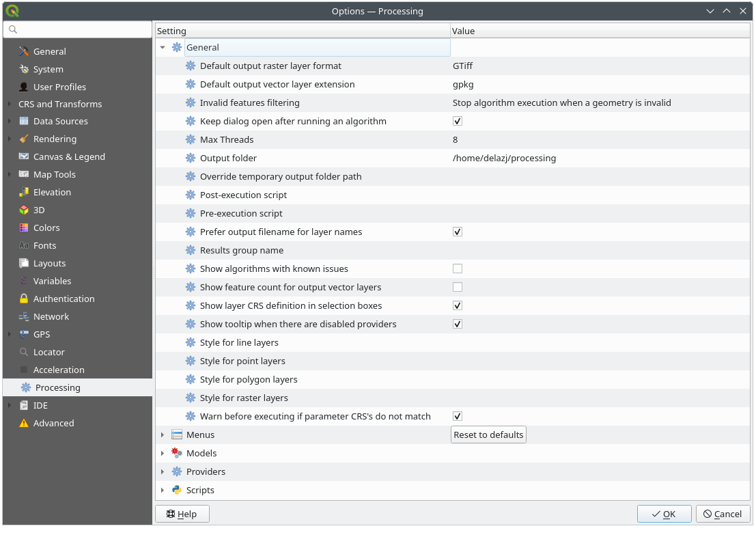Expand CRS and Transforms in sidebar
The height and width of the screenshot is (537, 756).
click(9, 104)
